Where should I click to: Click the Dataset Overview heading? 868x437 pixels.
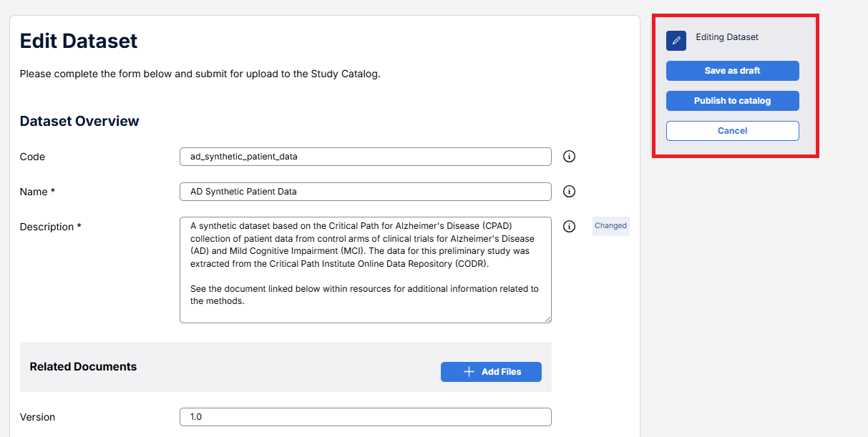click(x=79, y=121)
